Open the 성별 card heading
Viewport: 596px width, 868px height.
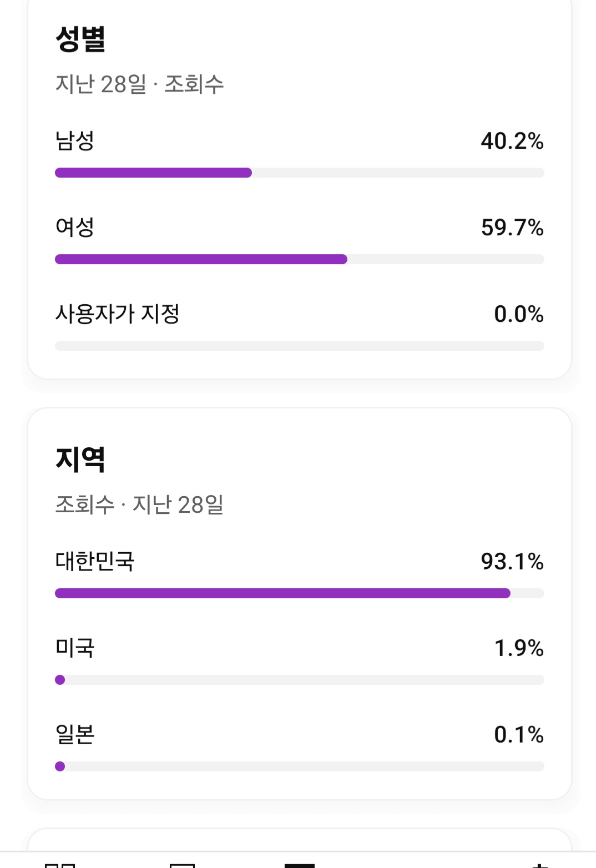coord(80,39)
